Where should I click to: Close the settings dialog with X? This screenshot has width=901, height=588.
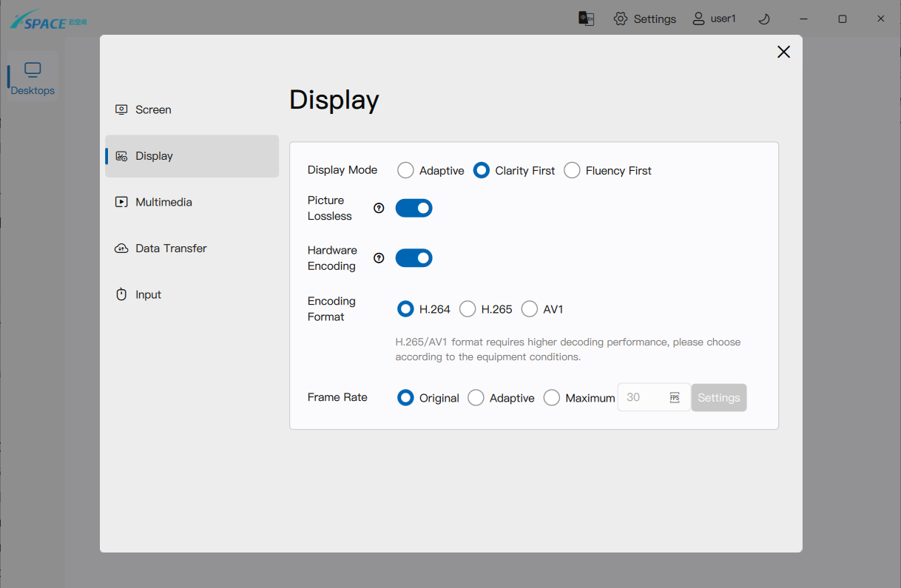(783, 52)
